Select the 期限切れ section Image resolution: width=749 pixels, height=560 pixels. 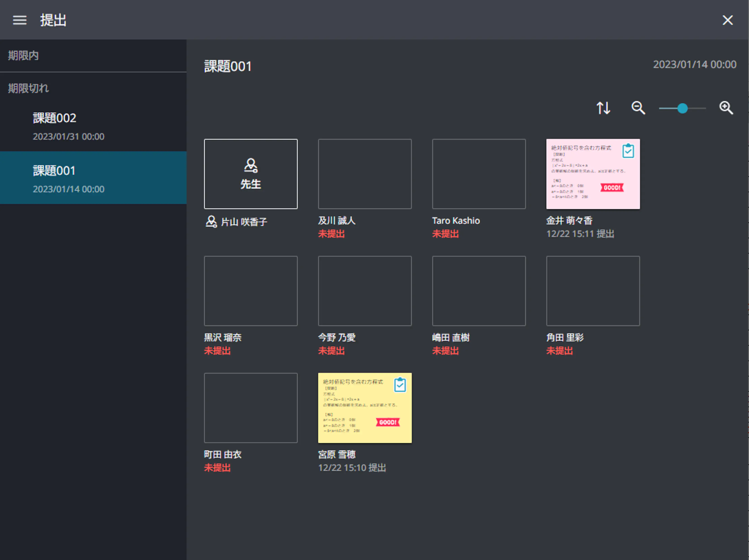click(29, 88)
